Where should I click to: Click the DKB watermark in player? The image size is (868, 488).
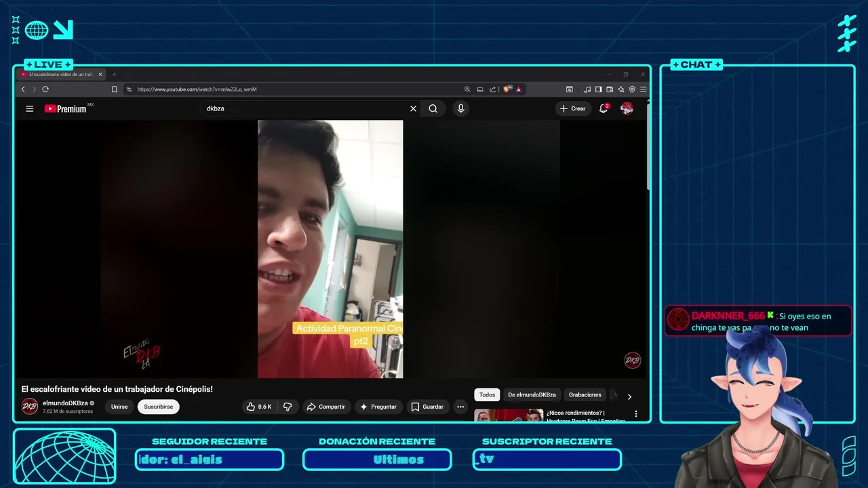coord(632,361)
